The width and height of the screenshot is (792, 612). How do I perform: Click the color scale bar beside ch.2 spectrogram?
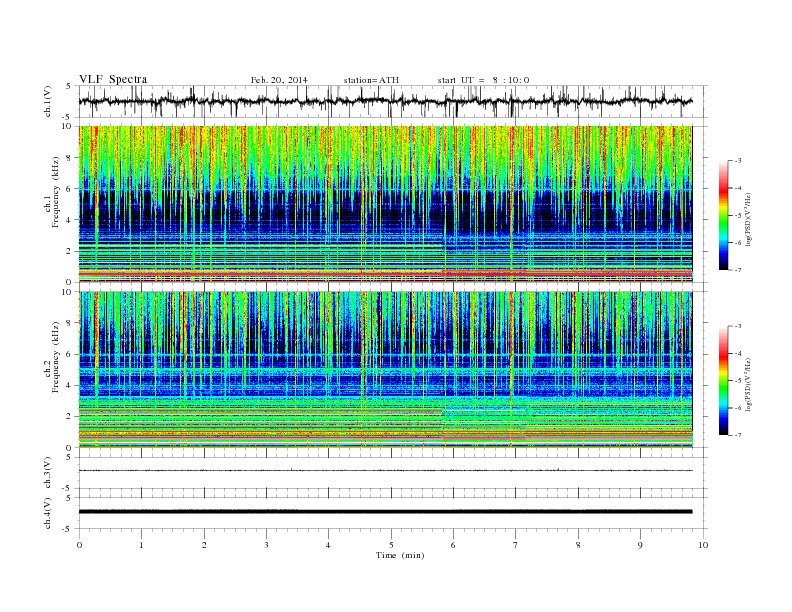click(724, 380)
